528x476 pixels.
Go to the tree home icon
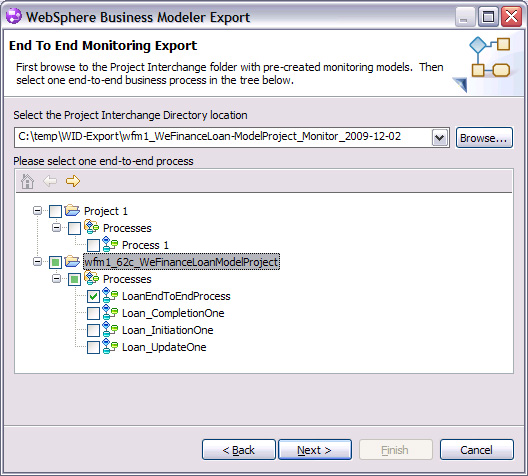coord(27,181)
